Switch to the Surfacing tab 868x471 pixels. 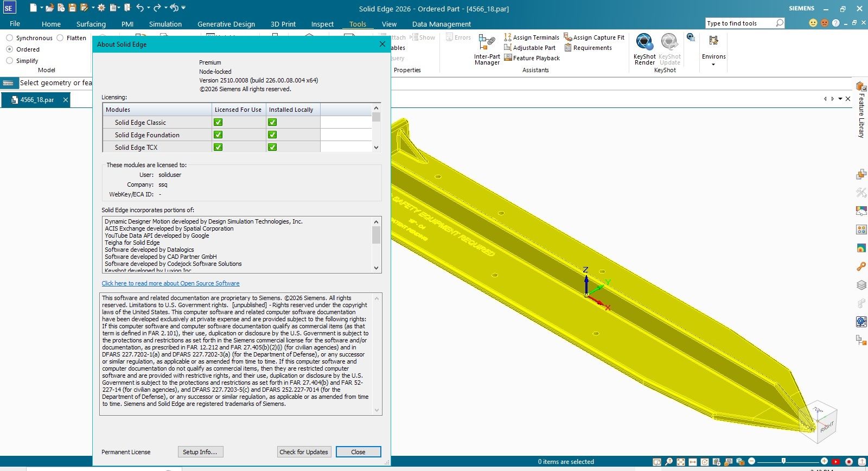(91, 24)
